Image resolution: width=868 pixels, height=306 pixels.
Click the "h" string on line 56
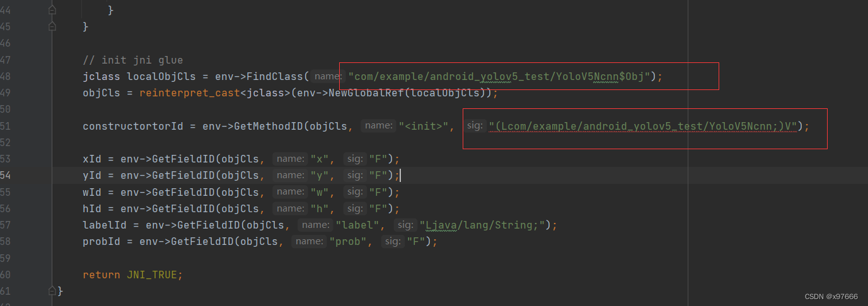[319, 208]
